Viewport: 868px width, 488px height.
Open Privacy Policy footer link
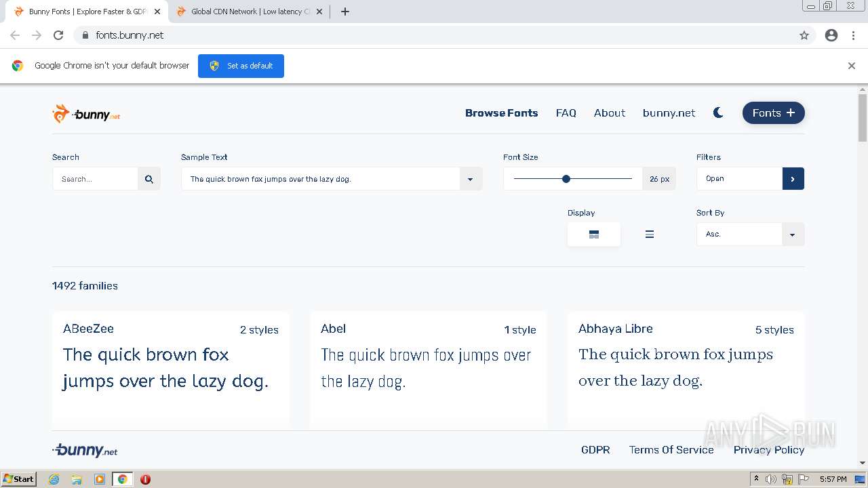pyautogui.click(x=769, y=449)
